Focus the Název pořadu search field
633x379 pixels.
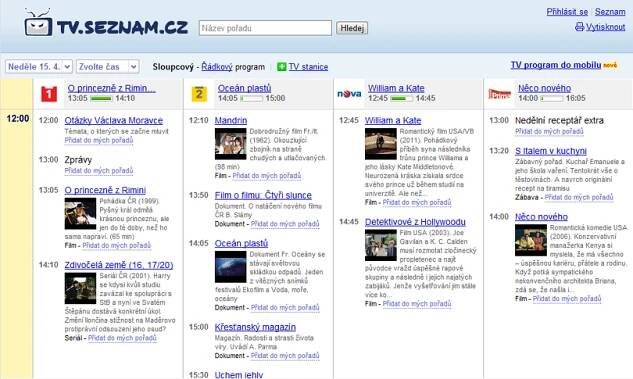pos(265,28)
